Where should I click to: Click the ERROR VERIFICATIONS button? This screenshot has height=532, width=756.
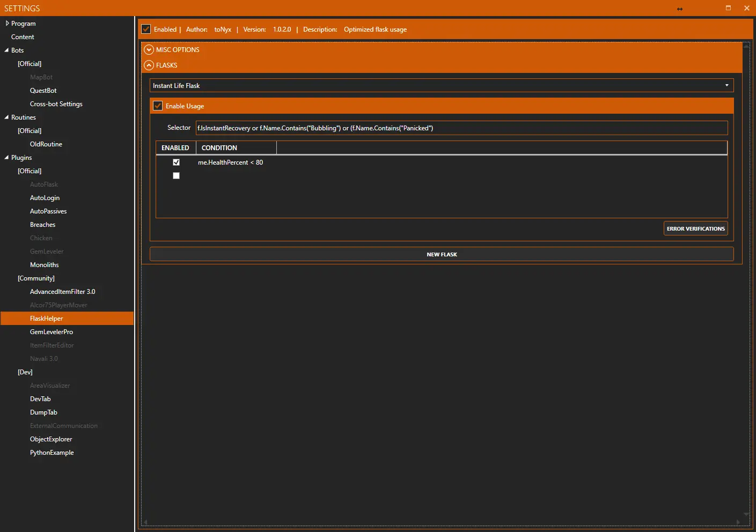[x=695, y=228]
